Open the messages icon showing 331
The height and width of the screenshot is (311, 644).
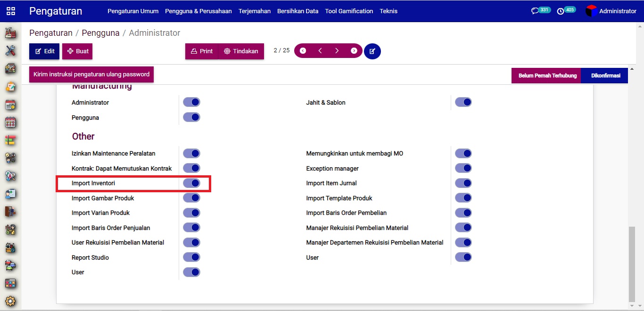coord(535,11)
